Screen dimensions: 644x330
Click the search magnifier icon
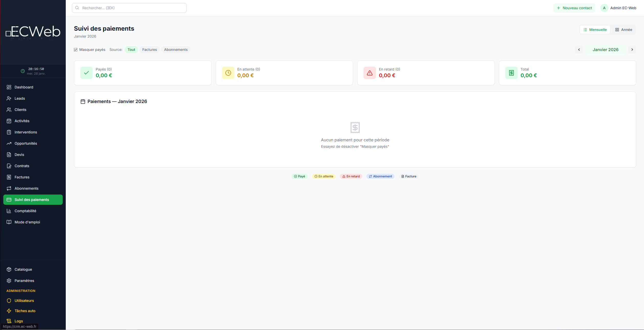click(x=77, y=8)
